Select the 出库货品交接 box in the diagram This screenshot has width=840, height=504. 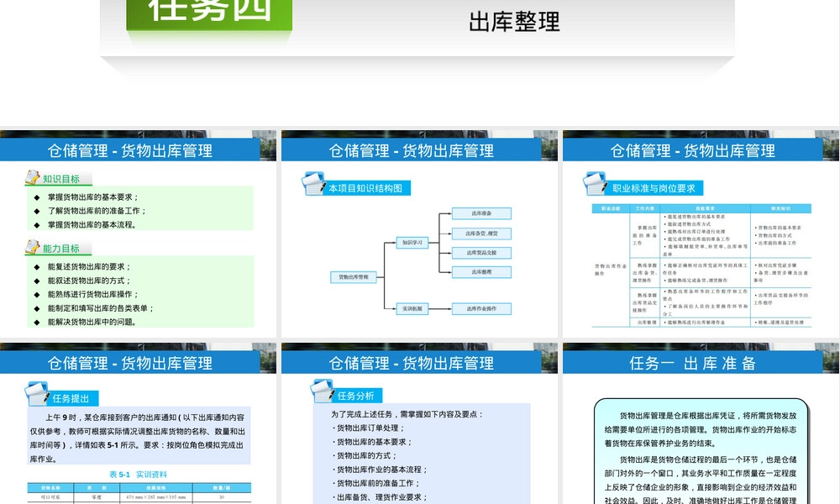click(x=481, y=253)
